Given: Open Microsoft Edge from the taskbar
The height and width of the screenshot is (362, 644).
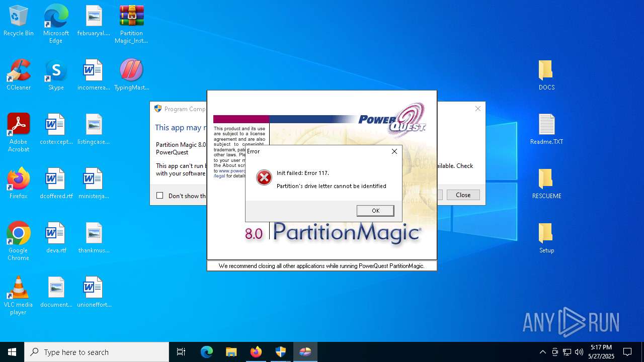Looking at the screenshot, I should click(x=207, y=352).
